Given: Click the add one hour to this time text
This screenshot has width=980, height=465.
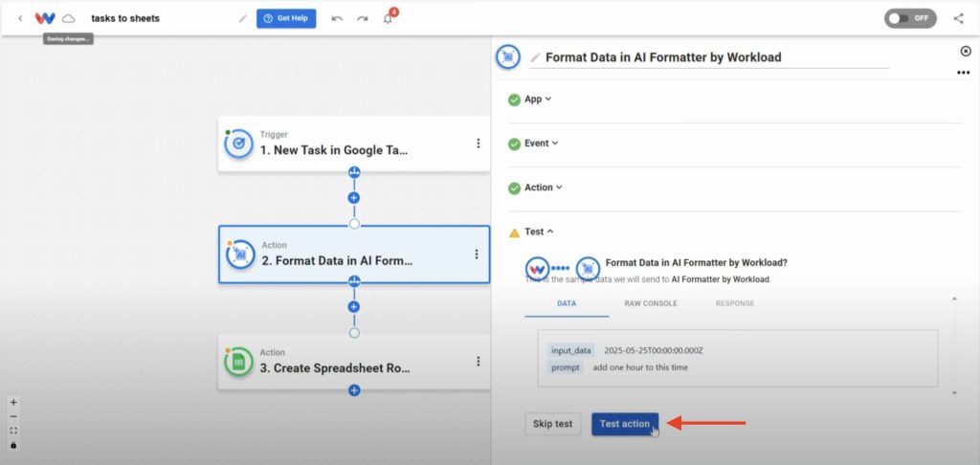Looking at the screenshot, I should coord(640,367).
